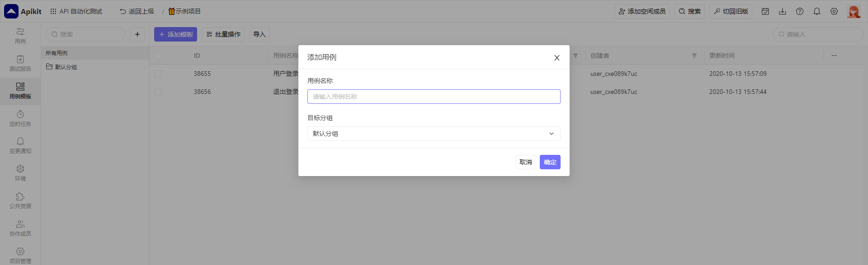Expand the 目标分组 dropdown
This screenshot has height=265, width=868.
[x=434, y=134]
